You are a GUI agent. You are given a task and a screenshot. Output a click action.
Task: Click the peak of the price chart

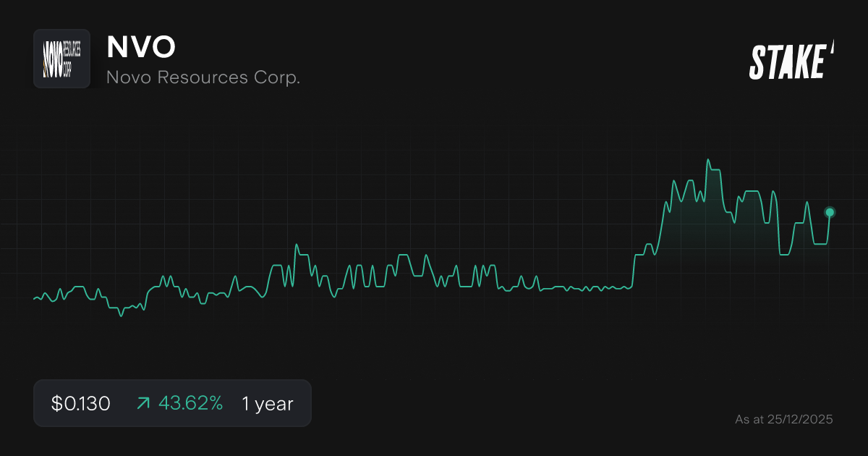click(709, 158)
